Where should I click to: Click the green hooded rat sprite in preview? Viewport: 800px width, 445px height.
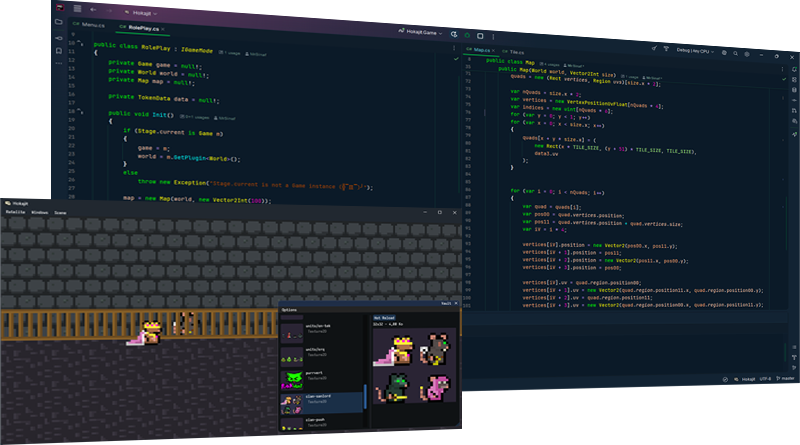coord(393,388)
